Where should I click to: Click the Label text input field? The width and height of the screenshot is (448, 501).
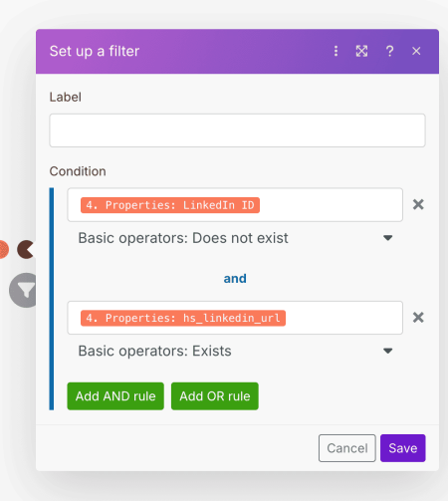237,130
